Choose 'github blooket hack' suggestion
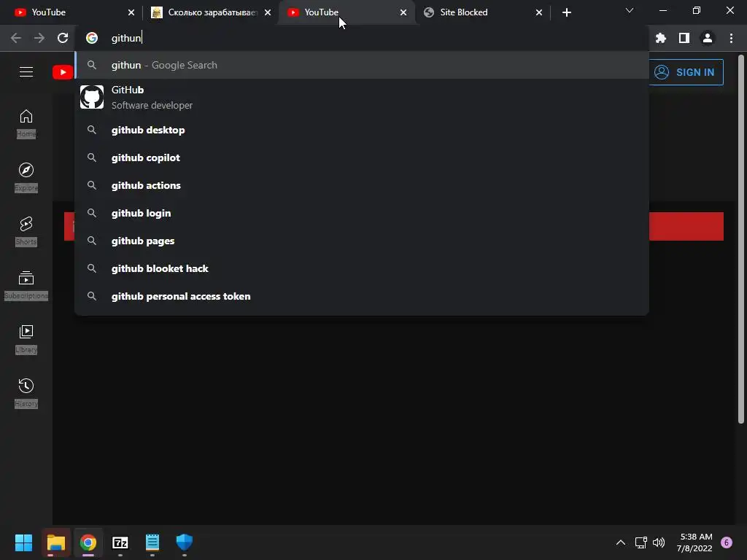Image resolution: width=747 pixels, height=560 pixels. click(362, 268)
